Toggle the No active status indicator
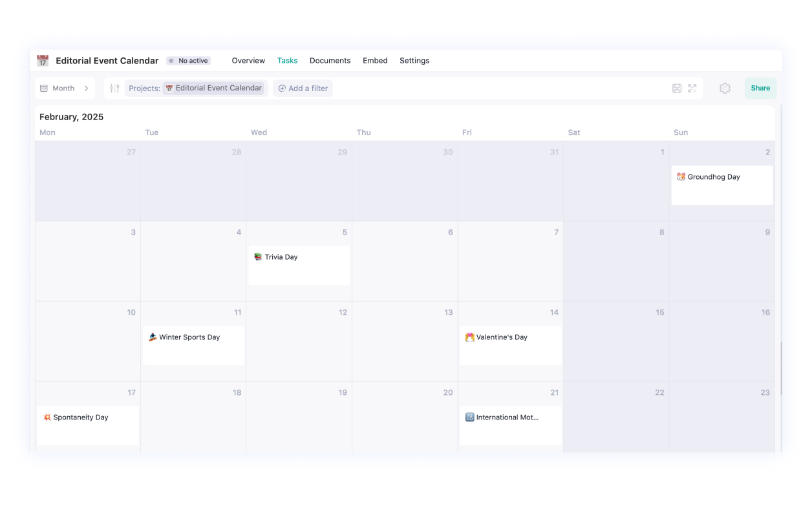Viewport: 812px width, 517px height. [188, 60]
